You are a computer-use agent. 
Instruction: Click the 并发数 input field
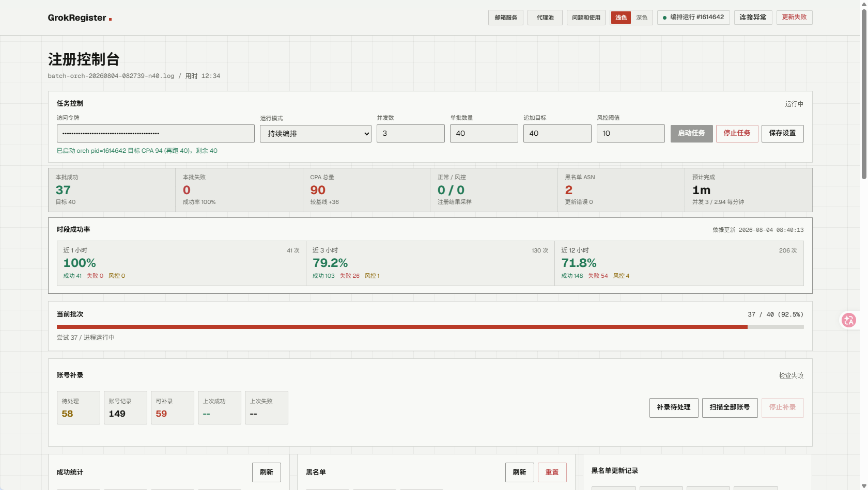point(411,134)
